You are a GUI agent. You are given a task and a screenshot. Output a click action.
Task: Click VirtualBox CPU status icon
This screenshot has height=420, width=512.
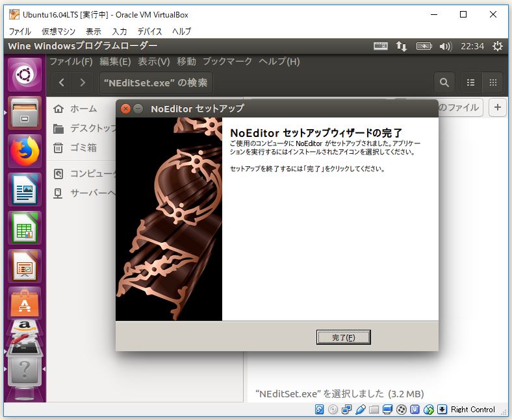[415, 409]
